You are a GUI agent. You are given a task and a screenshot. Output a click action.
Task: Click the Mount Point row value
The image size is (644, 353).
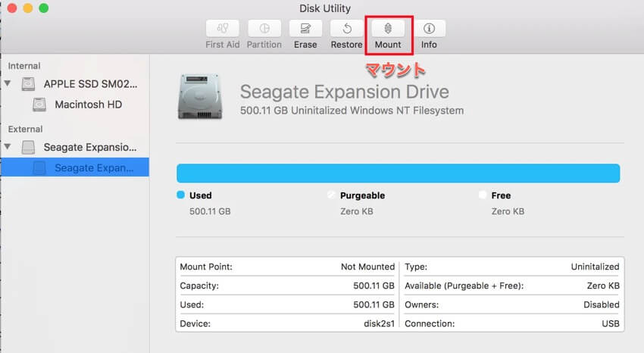(x=367, y=267)
